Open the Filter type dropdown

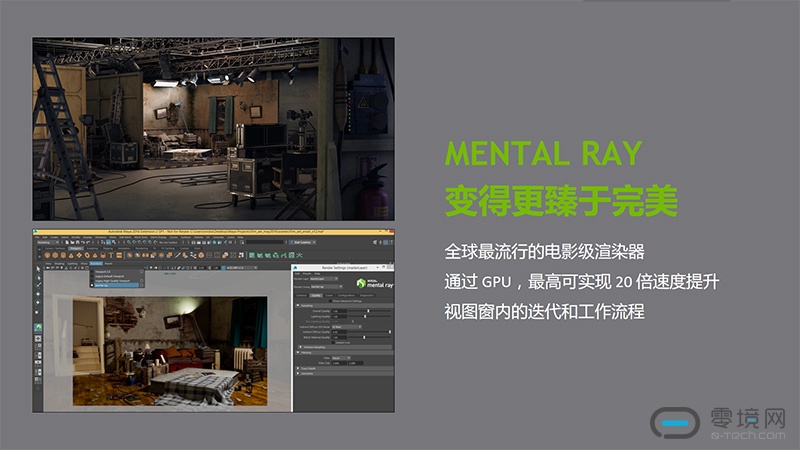(341, 358)
